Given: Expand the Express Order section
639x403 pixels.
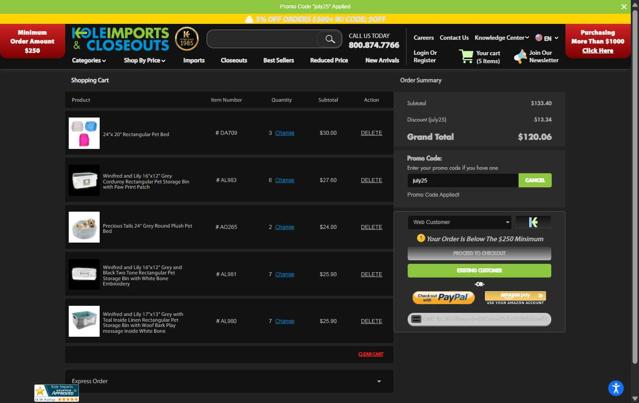Looking at the screenshot, I should pyautogui.click(x=229, y=381).
